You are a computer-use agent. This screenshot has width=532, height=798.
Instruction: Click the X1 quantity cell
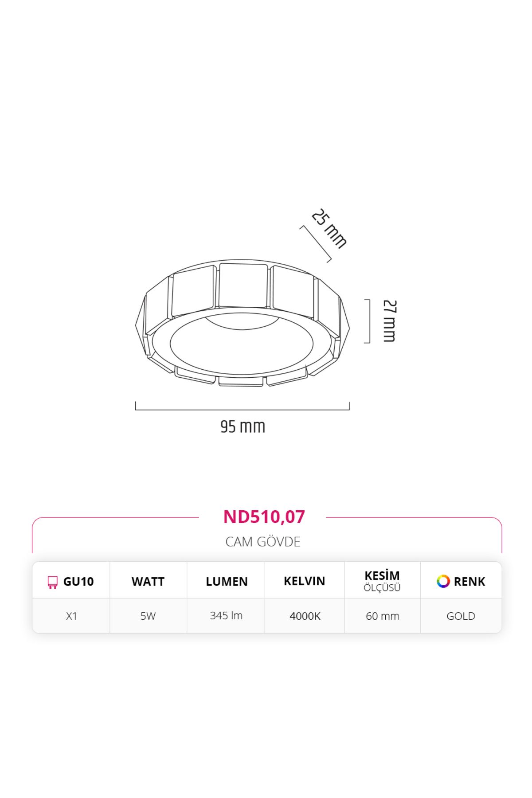pyautogui.click(x=71, y=616)
